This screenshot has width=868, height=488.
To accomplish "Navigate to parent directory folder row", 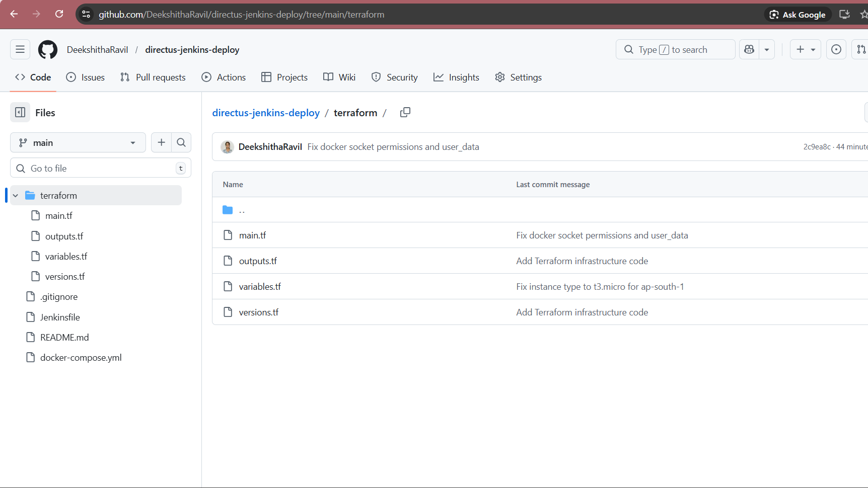I will tap(242, 210).
